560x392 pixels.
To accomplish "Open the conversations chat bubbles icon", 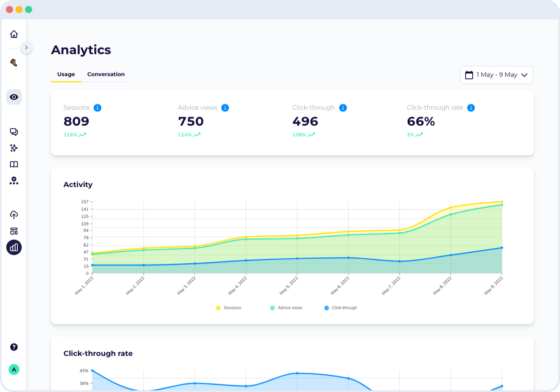I will tap(14, 132).
